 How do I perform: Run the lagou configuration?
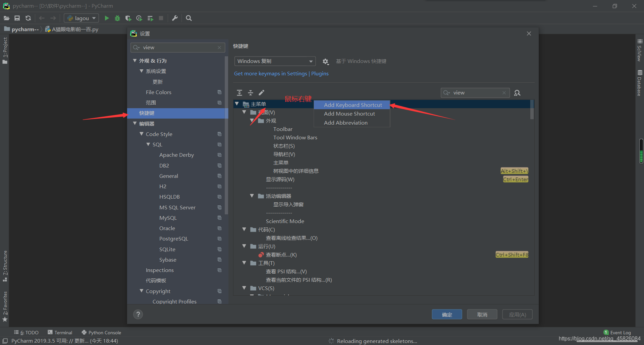[x=107, y=18]
